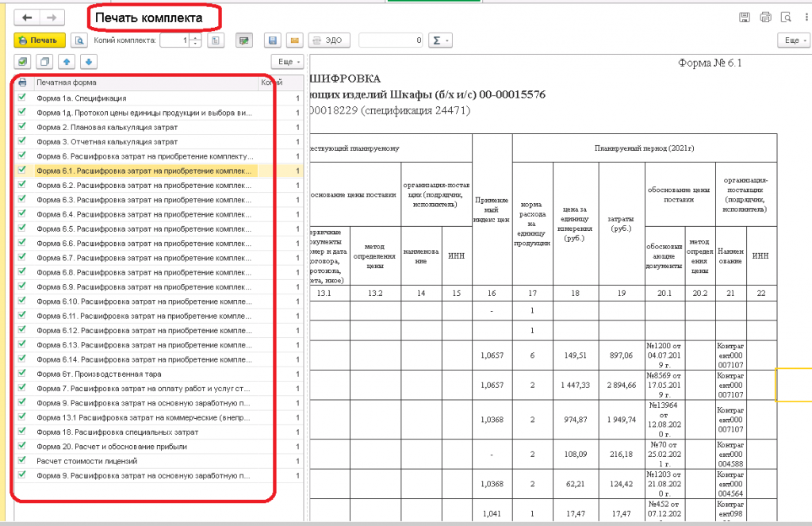
Task: Uncheck Форма 1а. Спецификация checkbox
Action: 22,98
